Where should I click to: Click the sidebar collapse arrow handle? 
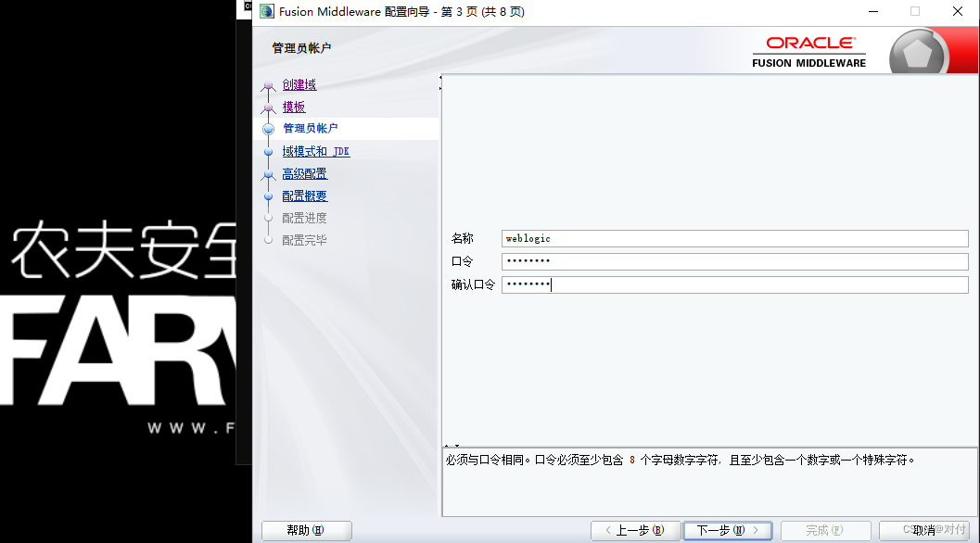(x=440, y=82)
